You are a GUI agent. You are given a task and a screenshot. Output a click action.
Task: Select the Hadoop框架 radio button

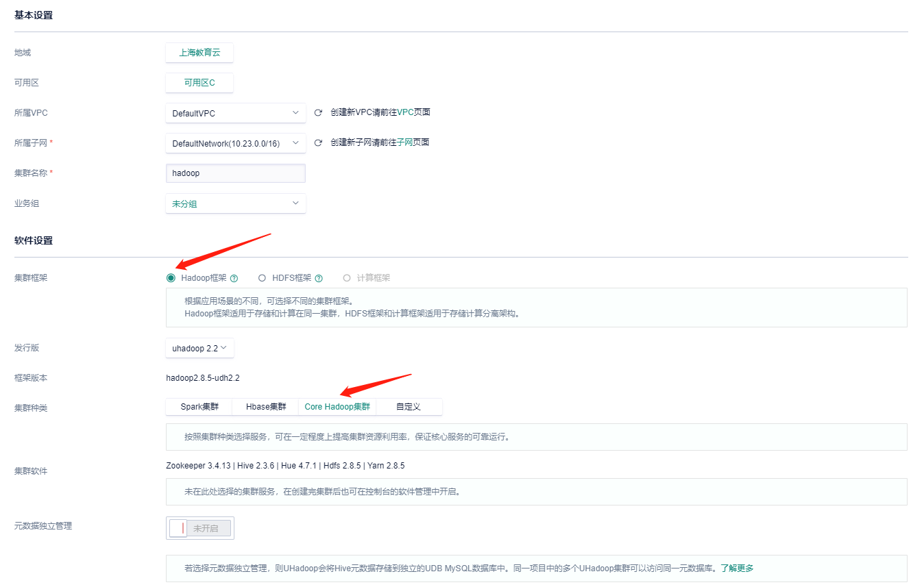171,278
